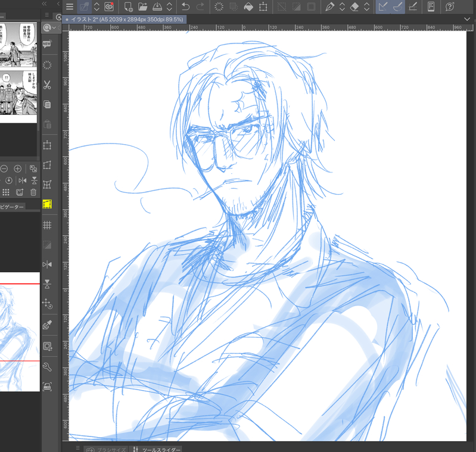
Task: Toggle selection border display
Action: click(x=311, y=7)
